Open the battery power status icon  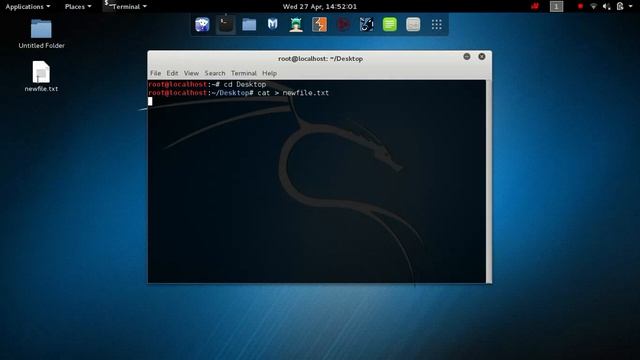tap(620, 6)
